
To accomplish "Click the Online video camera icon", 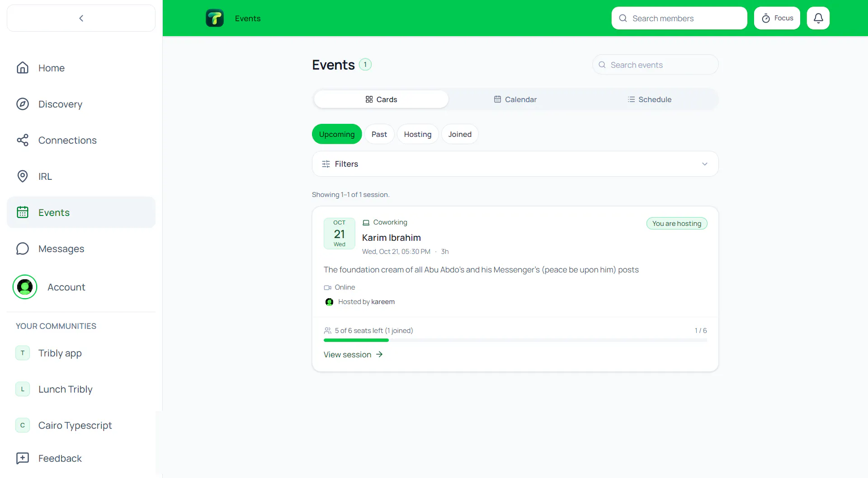I will tap(328, 287).
